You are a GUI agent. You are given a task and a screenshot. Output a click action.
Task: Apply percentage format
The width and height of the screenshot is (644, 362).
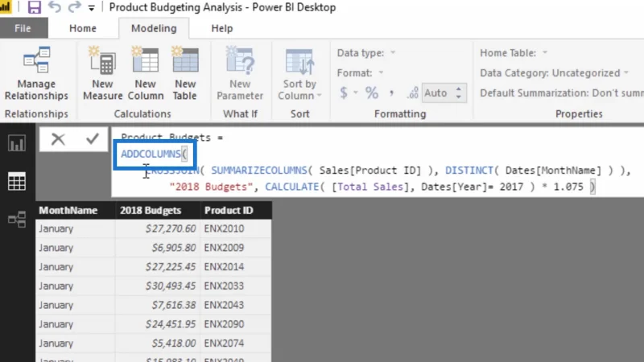click(x=372, y=93)
